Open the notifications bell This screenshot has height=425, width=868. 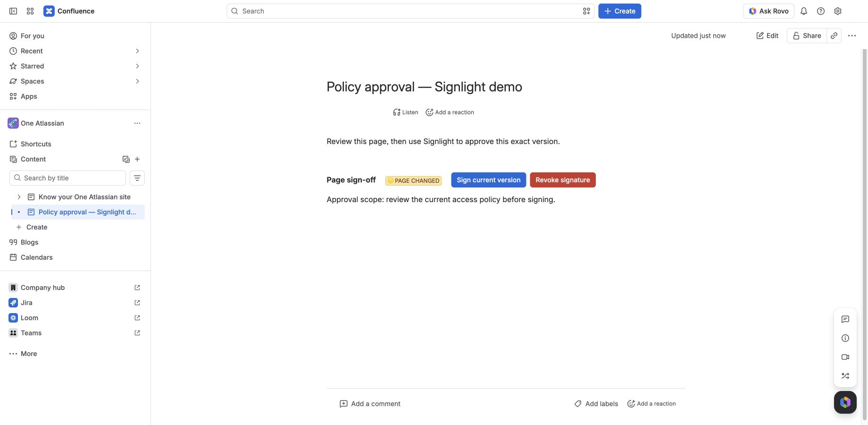point(804,11)
